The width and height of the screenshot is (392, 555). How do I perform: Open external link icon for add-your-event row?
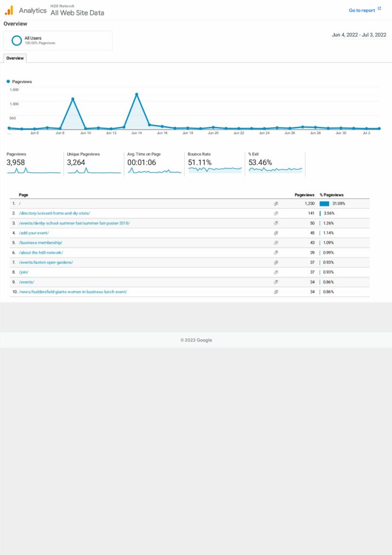click(x=276, y=233)
